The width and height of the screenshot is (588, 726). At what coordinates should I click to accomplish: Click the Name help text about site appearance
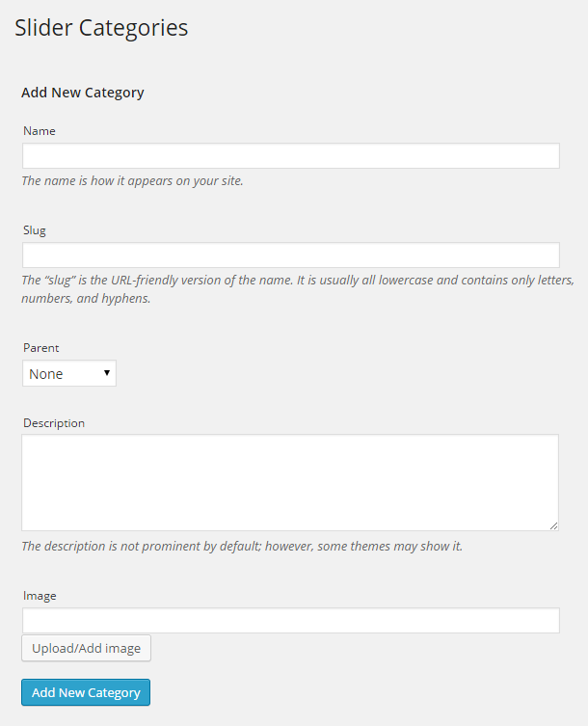coord(132,180)
